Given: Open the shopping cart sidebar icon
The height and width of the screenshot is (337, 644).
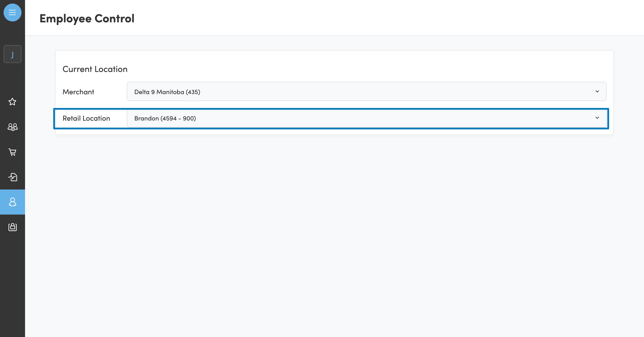Looking at the screenshot, I should 12,152.
